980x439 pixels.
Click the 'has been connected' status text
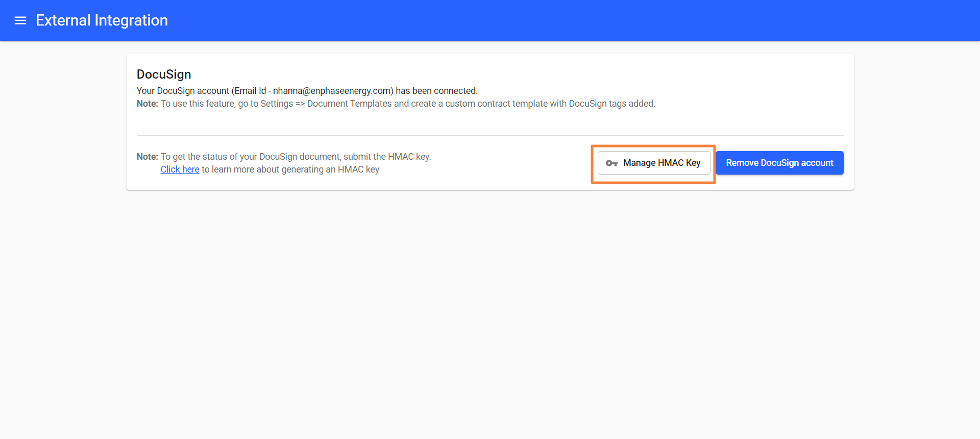(x=436, y=91)
